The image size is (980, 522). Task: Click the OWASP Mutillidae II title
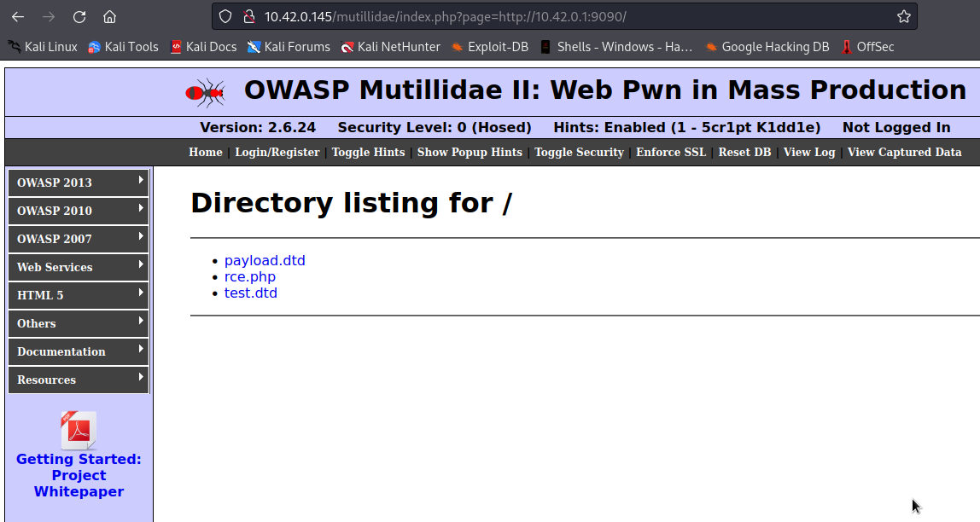coord(605,90)
